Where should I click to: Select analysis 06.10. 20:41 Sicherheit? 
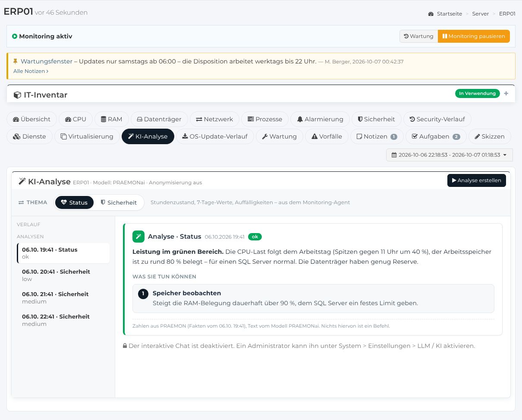pos(63,275)
